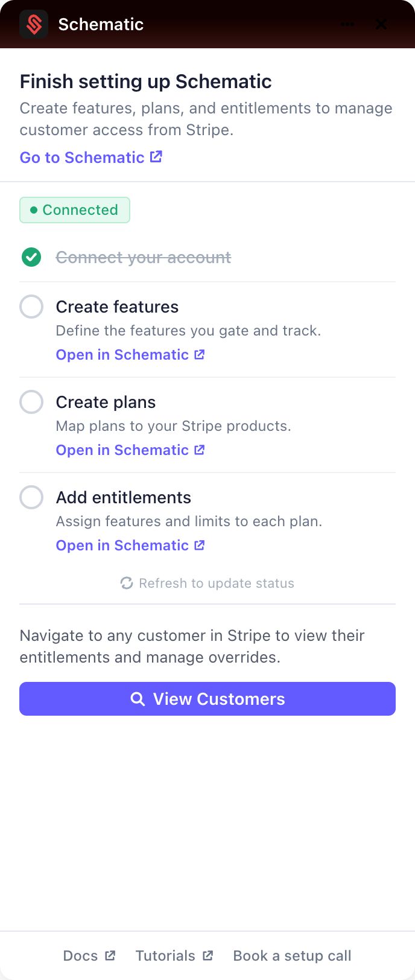This screenshot has width=415, height=980.
Task: Click the View Customers button
Action: click(x=207, y=698)
